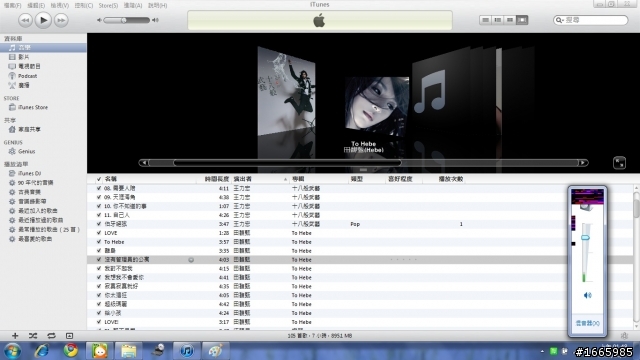Start playback with the Play button
The image size is (640, 360).
click(x=43, y=20)
